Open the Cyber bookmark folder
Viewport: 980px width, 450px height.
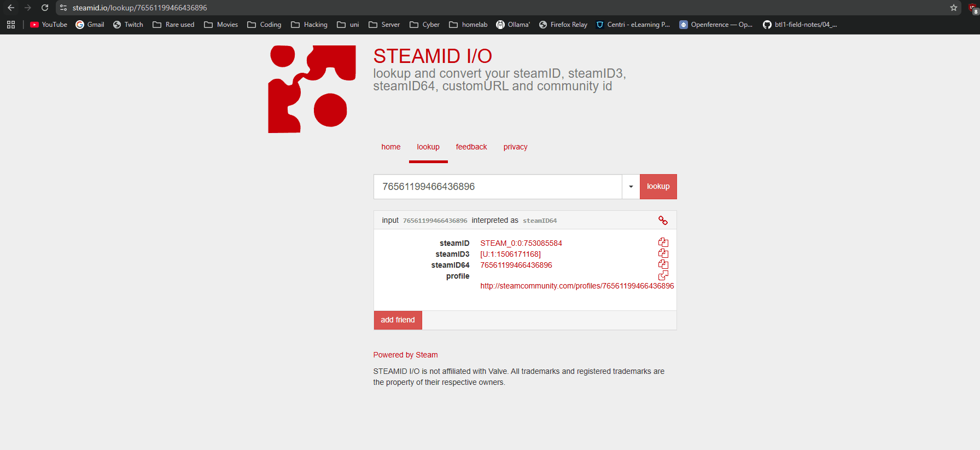424,25
